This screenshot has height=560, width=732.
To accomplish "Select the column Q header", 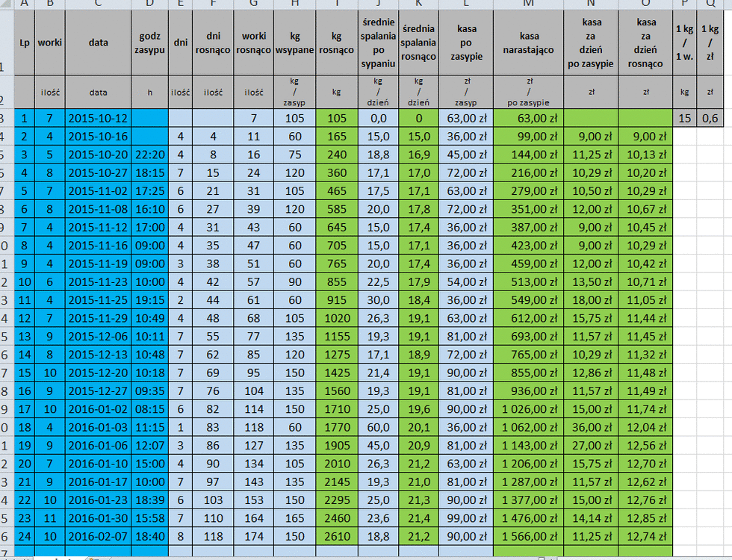I will click(711, 4).
